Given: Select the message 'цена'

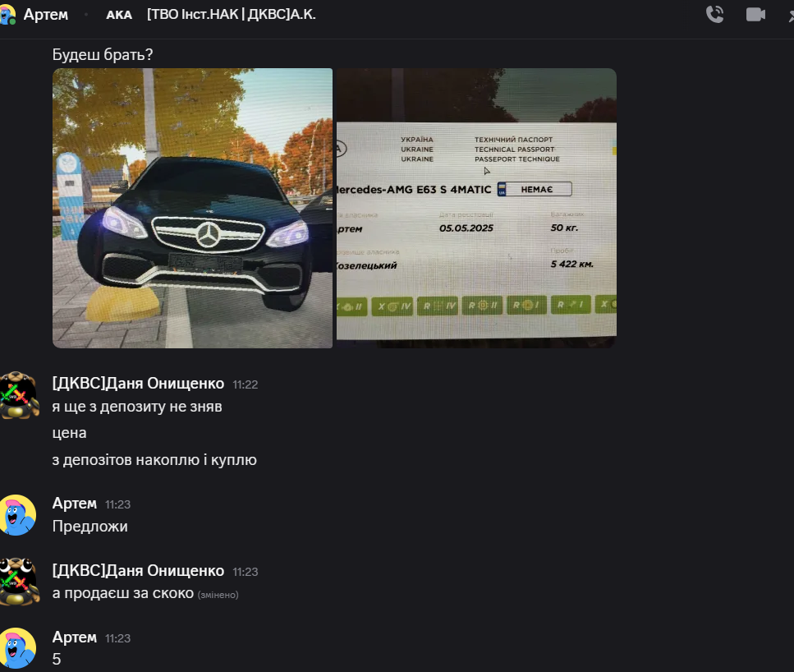Looking at the screenshot, I should point(69,433).
